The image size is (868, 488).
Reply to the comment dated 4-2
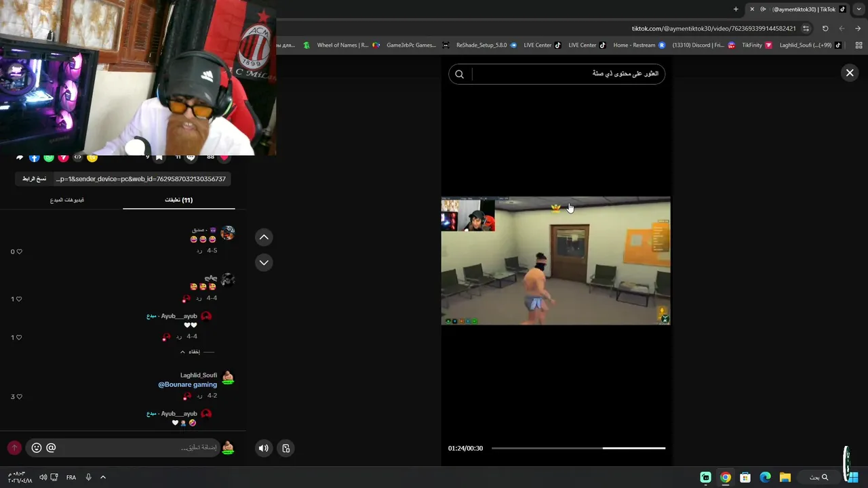[199, 396]
